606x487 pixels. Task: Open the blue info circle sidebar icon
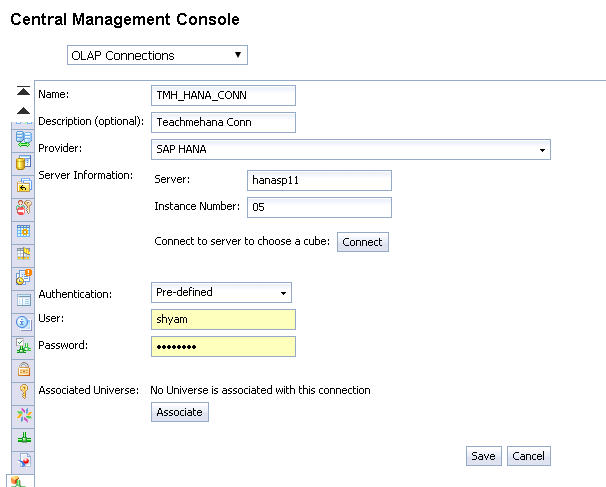24,323
